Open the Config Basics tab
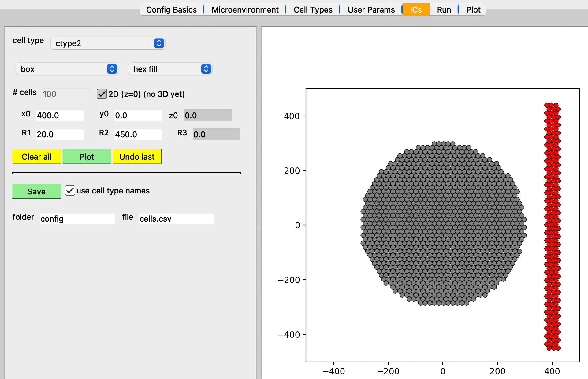588x379 pixels. (x=171, y=9)
